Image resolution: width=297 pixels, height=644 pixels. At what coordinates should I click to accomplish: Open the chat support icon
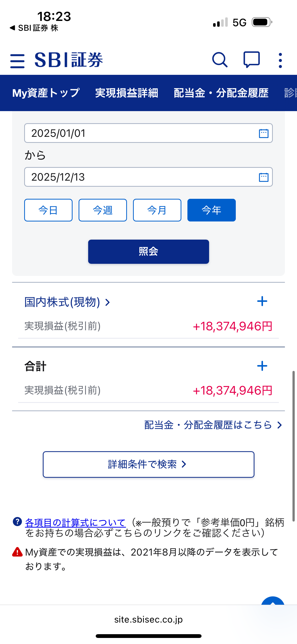pyautogui.click(x=251, y=60)
